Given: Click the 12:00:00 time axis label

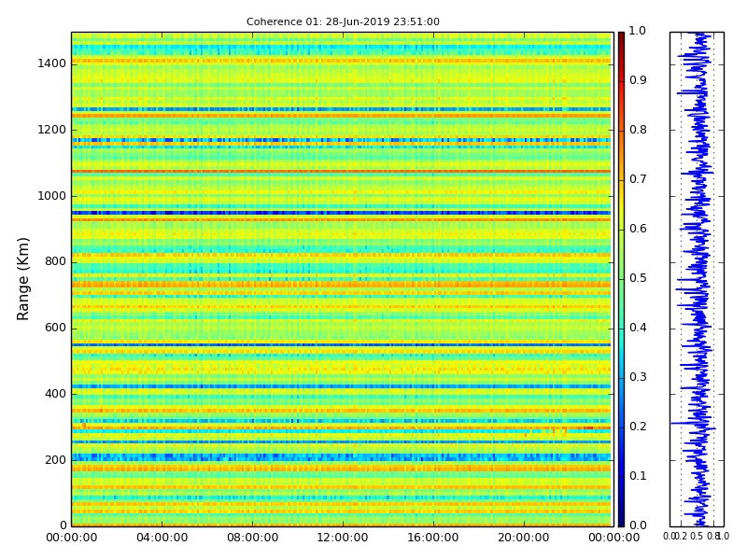Looking at the screenshot, I should tap(343, 538).
